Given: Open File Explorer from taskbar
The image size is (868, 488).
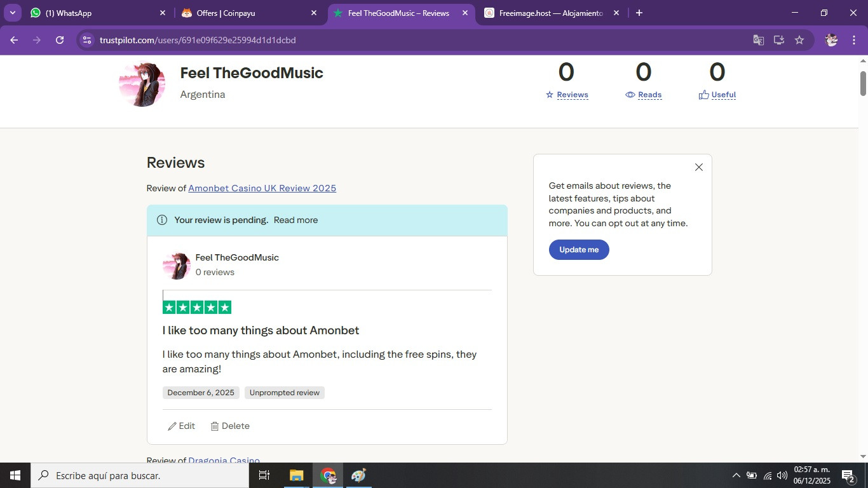Looking at the screenshot, I should tap(296, 475).
